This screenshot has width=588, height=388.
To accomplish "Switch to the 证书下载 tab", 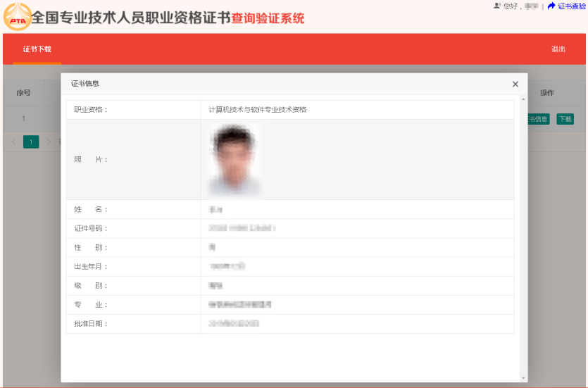I will pos(37,49).
